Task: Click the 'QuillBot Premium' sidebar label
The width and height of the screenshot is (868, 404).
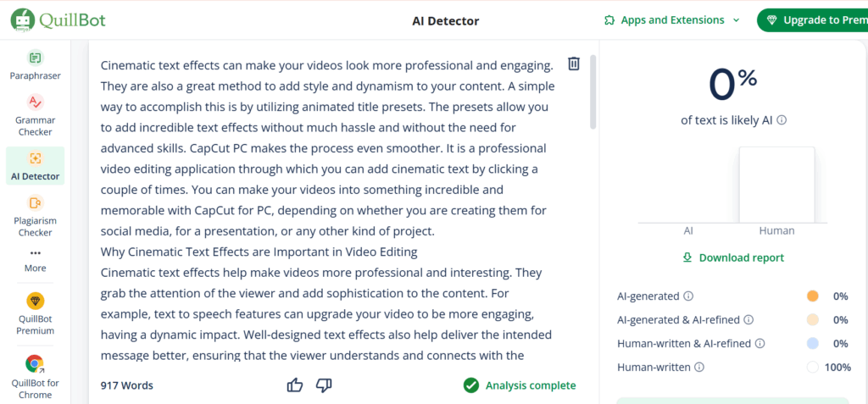Action: [x=35, y=325]
